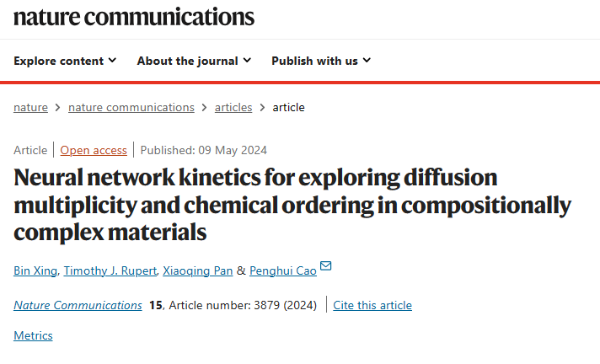
Task: Click the italic Nature Communications journal link
Action: point(78,305)
